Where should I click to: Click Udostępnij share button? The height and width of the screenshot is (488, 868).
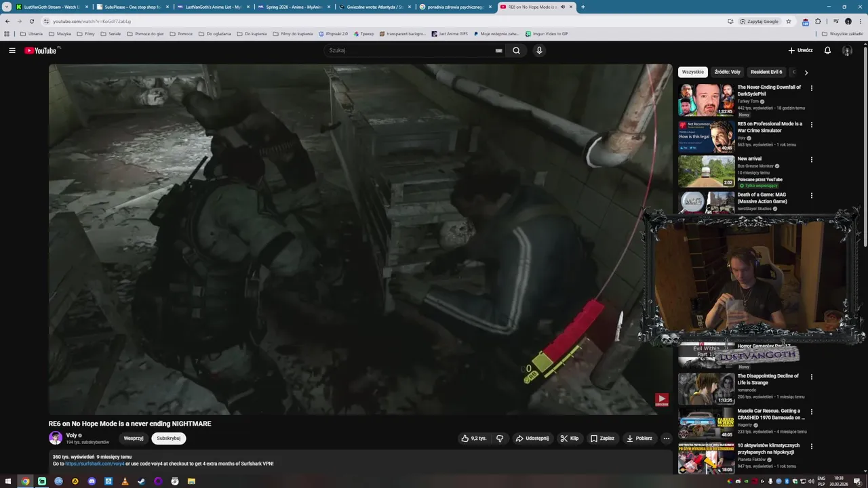point(532,439)
